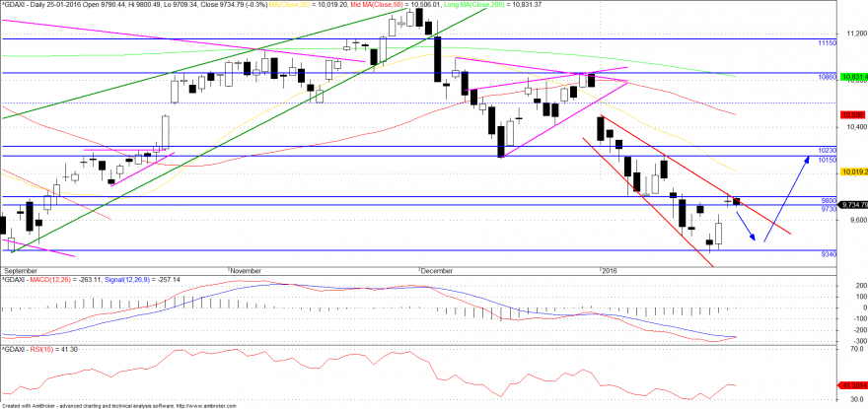Click the 10150 blue price level label

825,160
